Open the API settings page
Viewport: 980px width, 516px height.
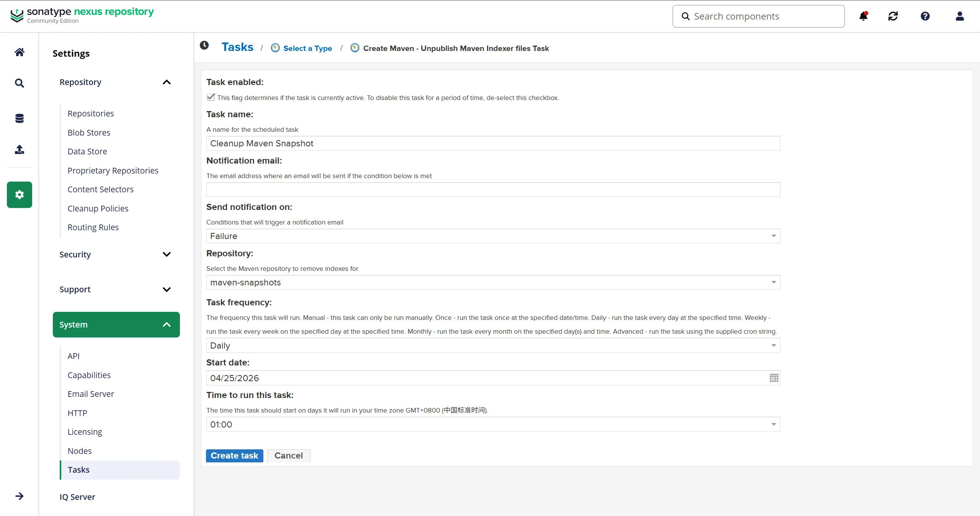(73, 356)
